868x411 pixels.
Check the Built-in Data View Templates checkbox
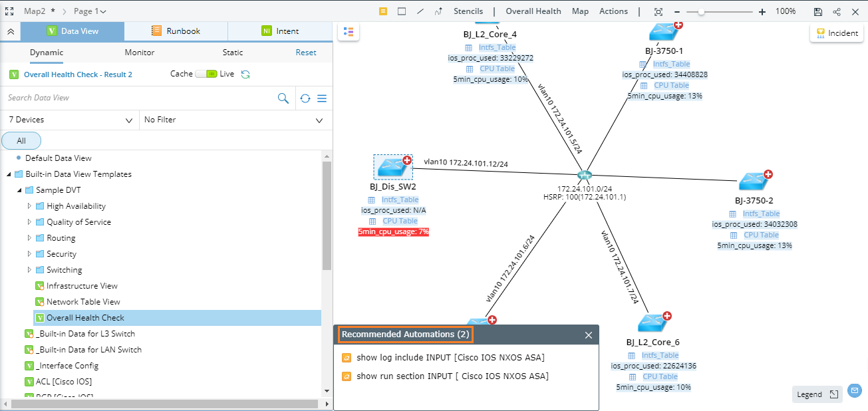(x=17, y=174)
